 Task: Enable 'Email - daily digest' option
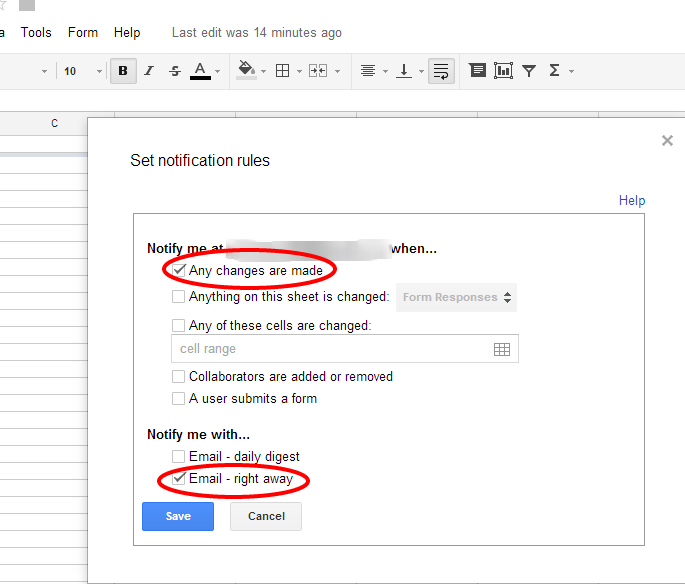pos(178,457)
